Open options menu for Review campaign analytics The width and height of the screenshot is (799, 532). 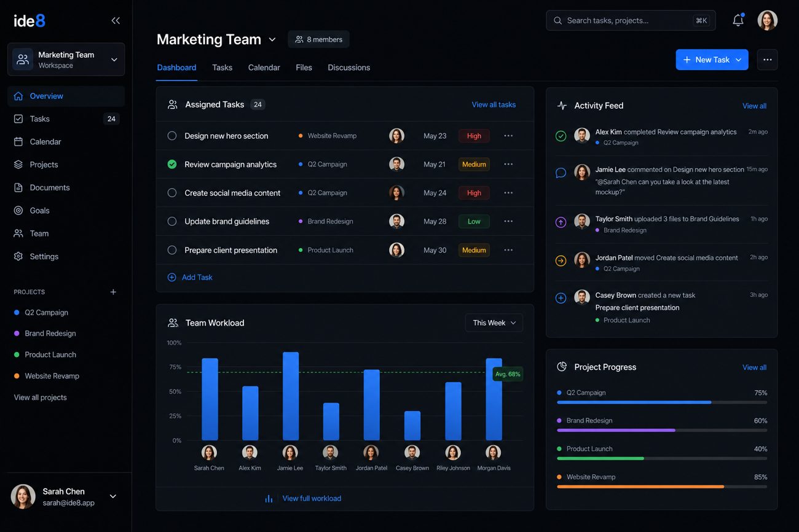pyautogui.click(x=508, y=164)
